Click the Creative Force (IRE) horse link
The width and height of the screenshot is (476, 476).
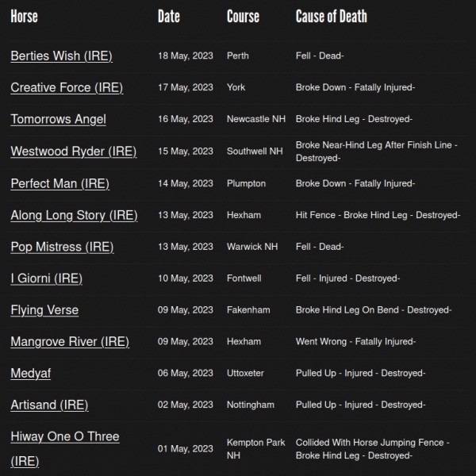point(67,88)
